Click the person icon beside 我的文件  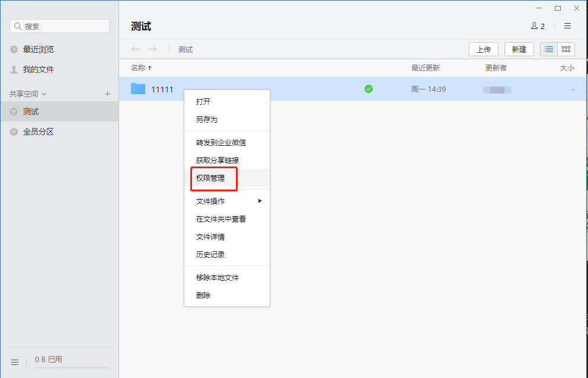(x=14, y=69)
